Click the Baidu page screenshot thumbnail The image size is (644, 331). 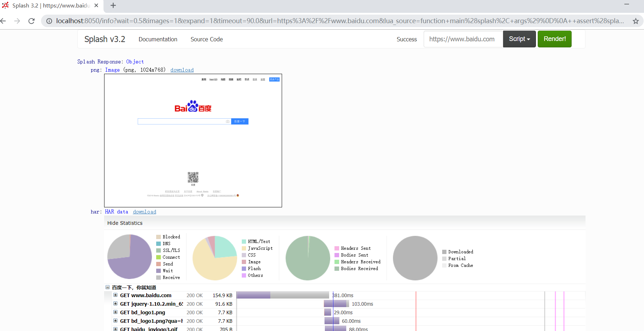click(x=193, y=140)
